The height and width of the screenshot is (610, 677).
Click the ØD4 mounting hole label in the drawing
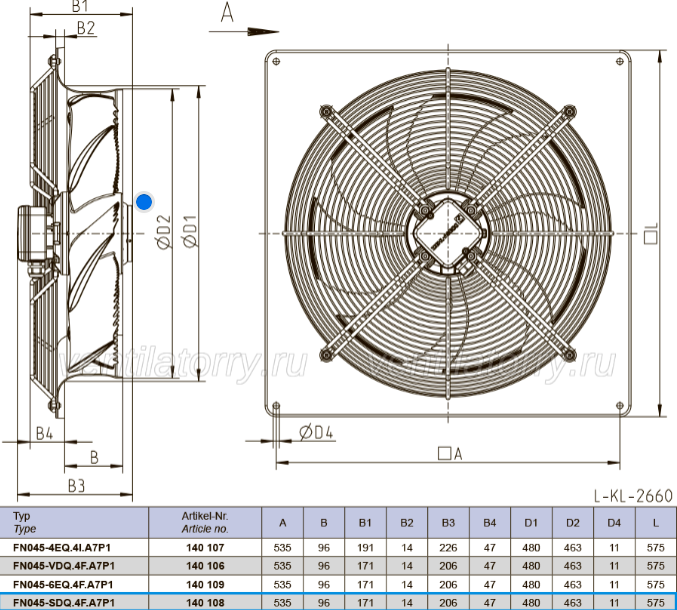pyautogui.click(x=316, y=433)
